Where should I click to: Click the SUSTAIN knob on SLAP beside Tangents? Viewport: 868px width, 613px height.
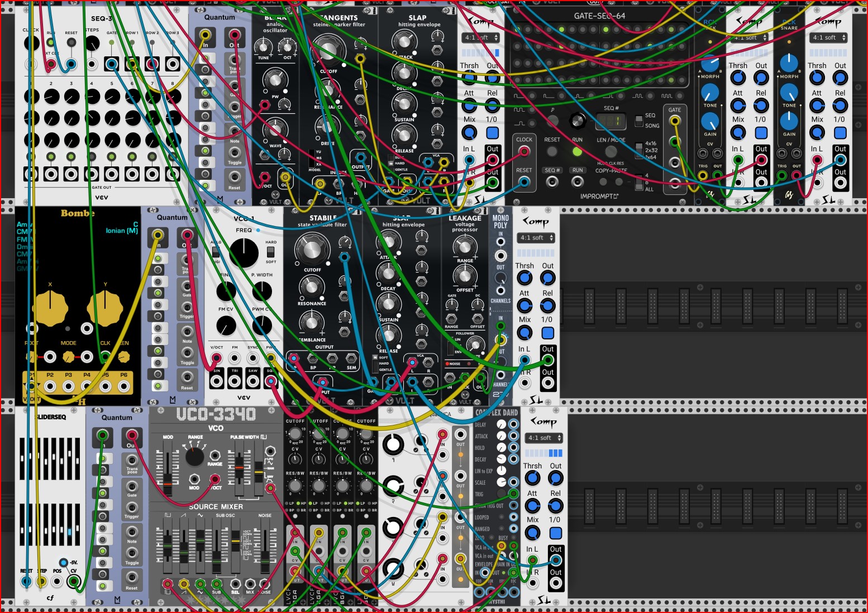point(404,104)
